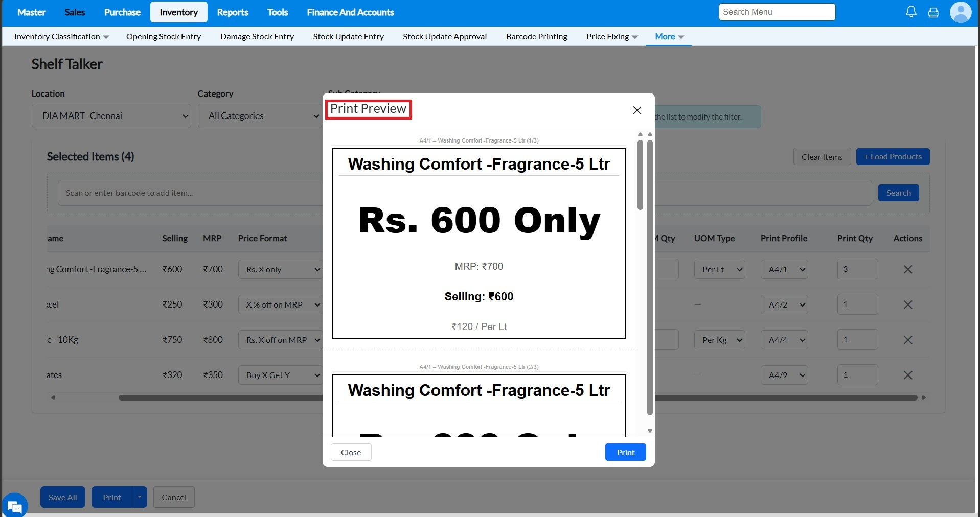Open the Purchase menu
Screen dimensions: 980x517
click(x=122, y=12)
